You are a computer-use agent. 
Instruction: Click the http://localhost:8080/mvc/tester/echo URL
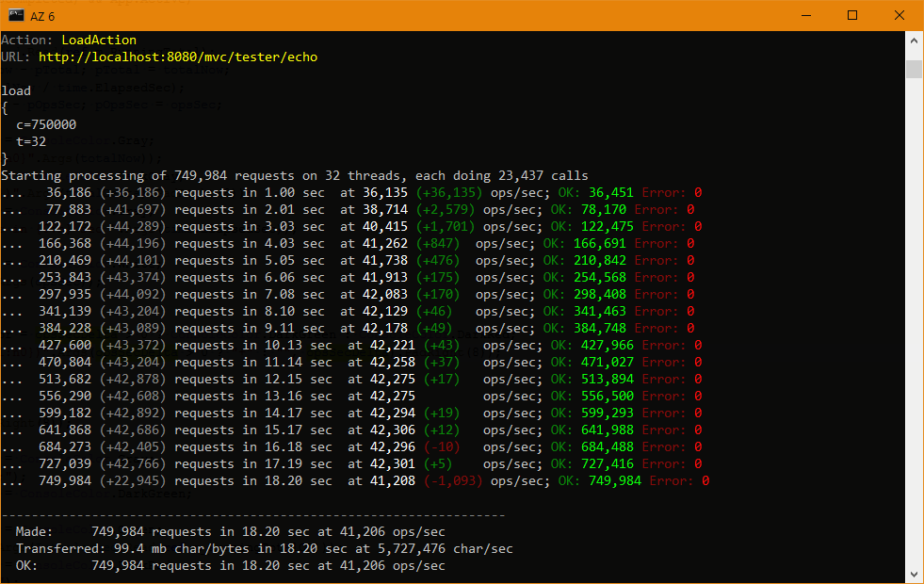click(x=178, y=57)
